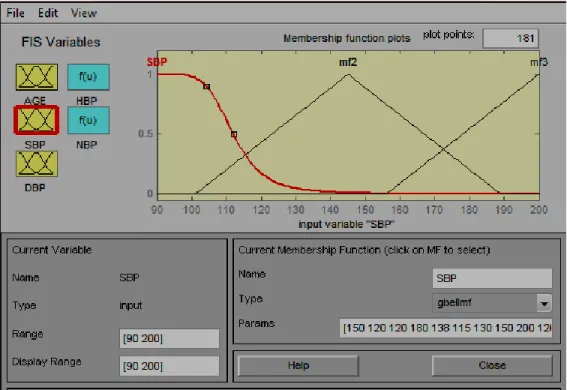Click the Close button

coord(492,365)
